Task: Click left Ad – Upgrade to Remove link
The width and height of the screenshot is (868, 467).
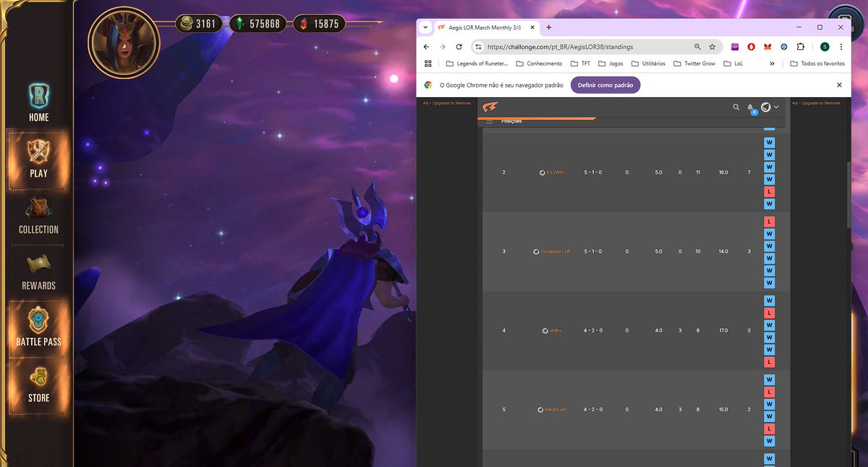Action: 446,103
